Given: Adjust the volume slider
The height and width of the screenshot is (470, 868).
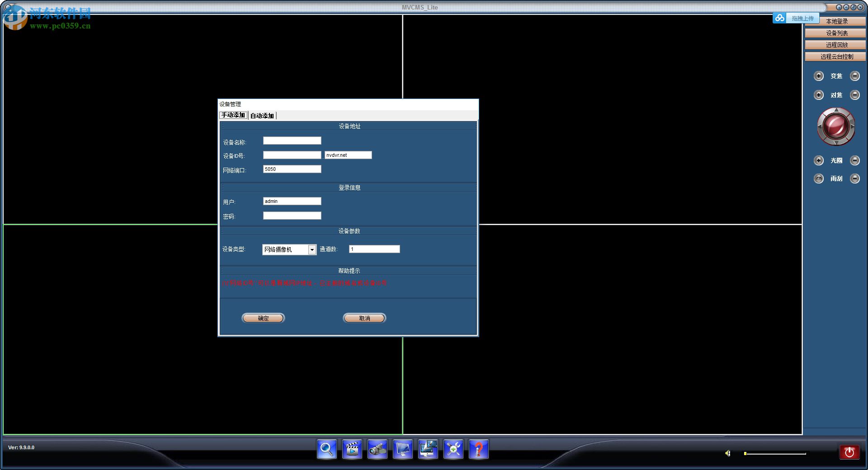Looking at the screenshot, I should pos(775,453).
